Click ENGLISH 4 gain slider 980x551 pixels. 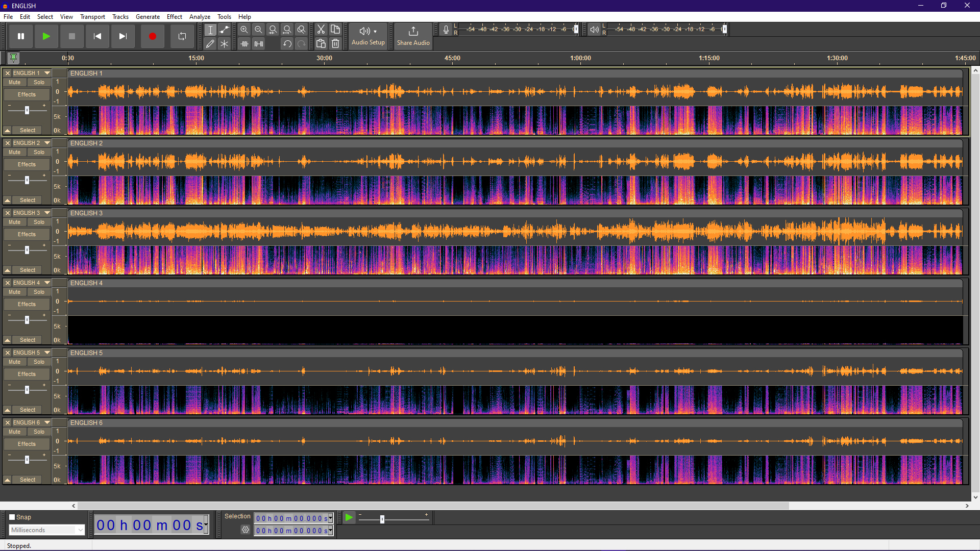point(27,319)
